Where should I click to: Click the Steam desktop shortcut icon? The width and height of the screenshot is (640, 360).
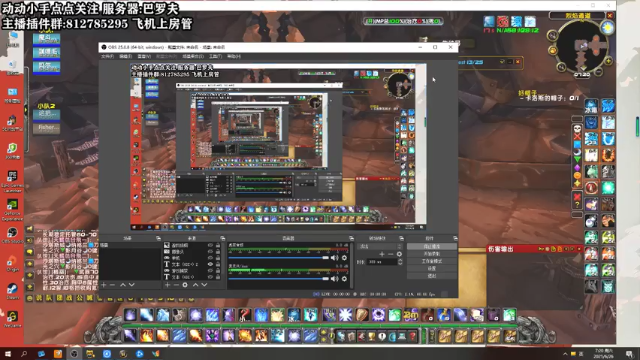pos(12,291)
